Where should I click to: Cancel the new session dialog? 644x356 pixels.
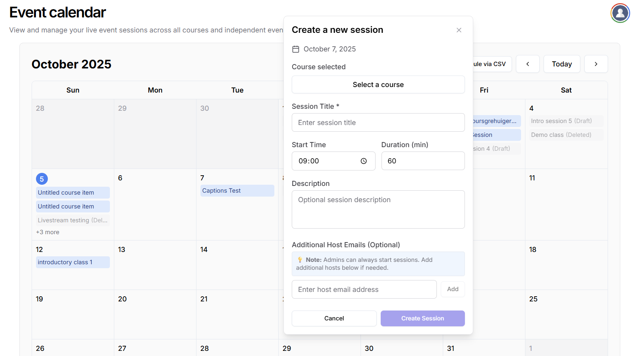tap(334, 318)
